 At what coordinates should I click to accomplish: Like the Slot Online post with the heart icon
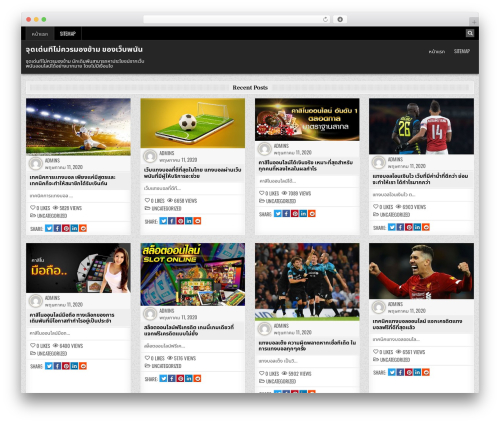point(147,358)
